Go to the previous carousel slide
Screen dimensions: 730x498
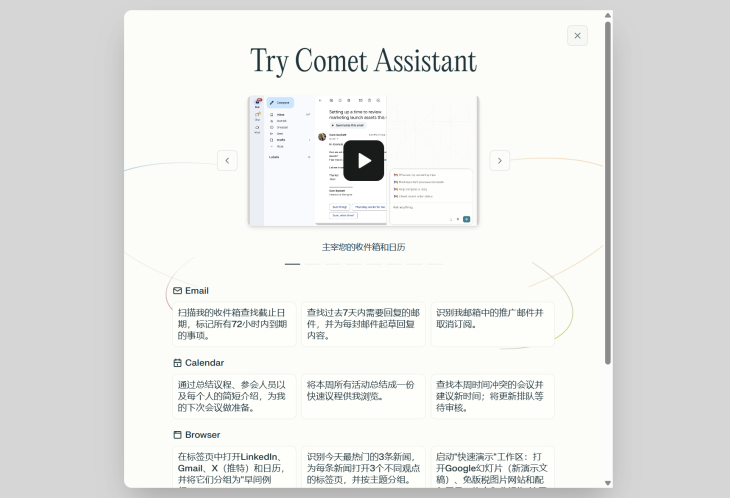(x=227, y=161)
